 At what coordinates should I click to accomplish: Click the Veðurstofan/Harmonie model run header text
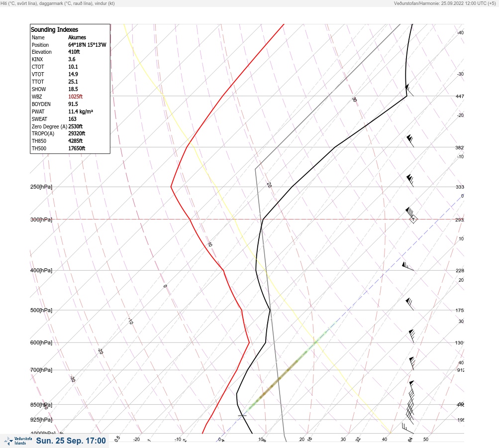(x=445, y=3)
